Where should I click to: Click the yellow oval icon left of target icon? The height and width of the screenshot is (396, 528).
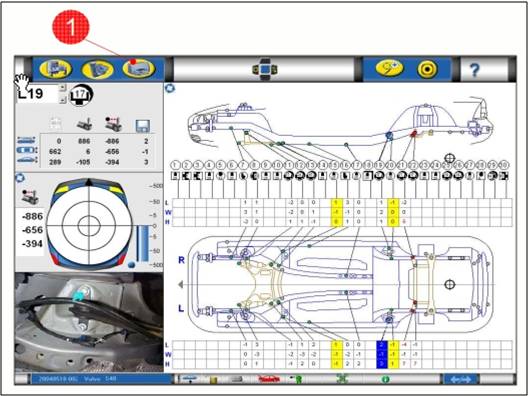(390, 68)
